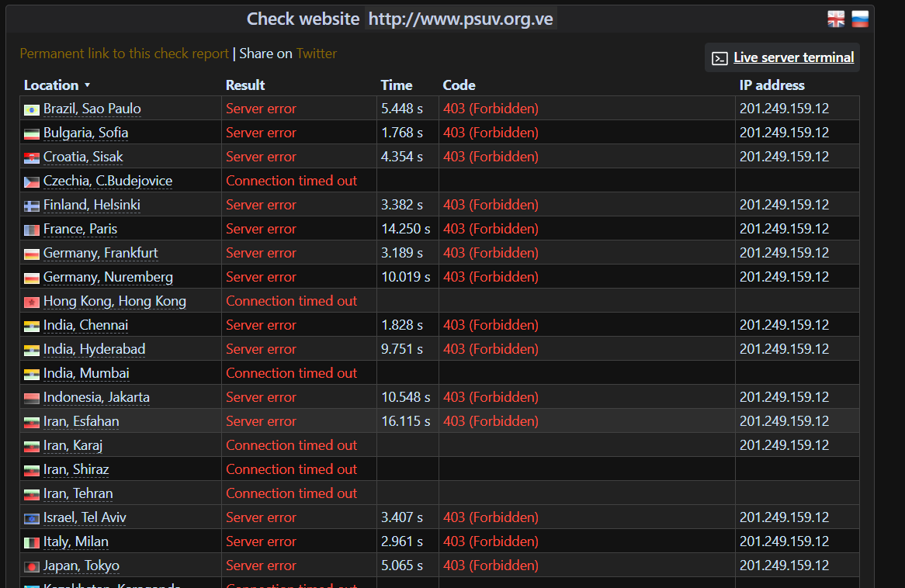Click the Japan flag icon
Viewport: 905px width, 588px height.
click(32, 566)
